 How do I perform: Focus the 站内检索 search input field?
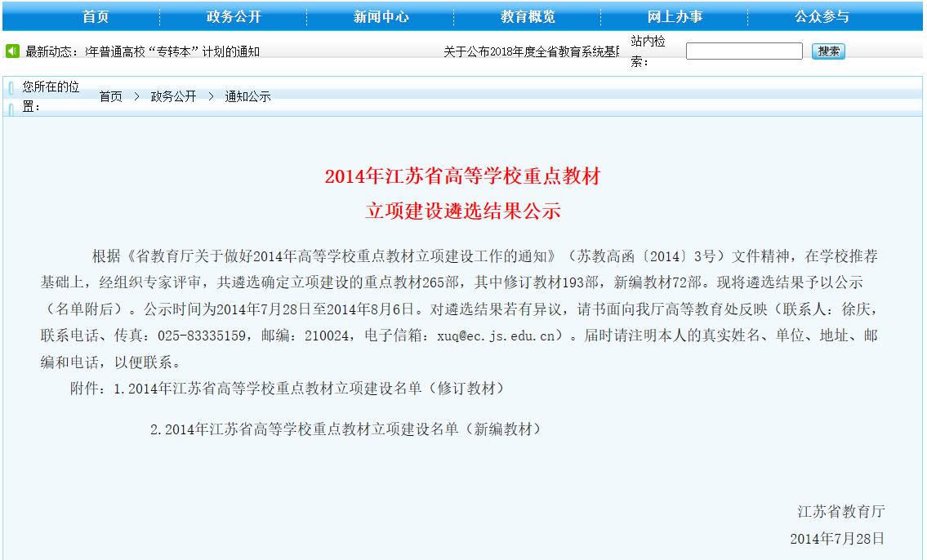744,51
